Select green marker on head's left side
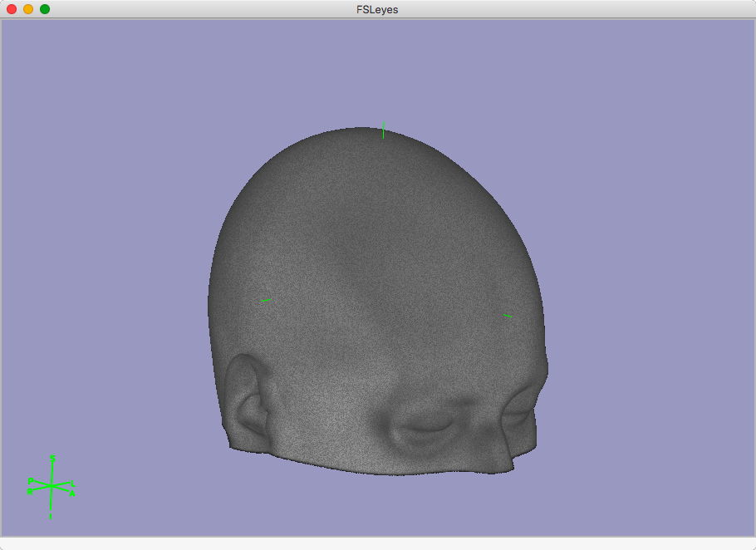756x550 pixels. (x=265, y=300)
